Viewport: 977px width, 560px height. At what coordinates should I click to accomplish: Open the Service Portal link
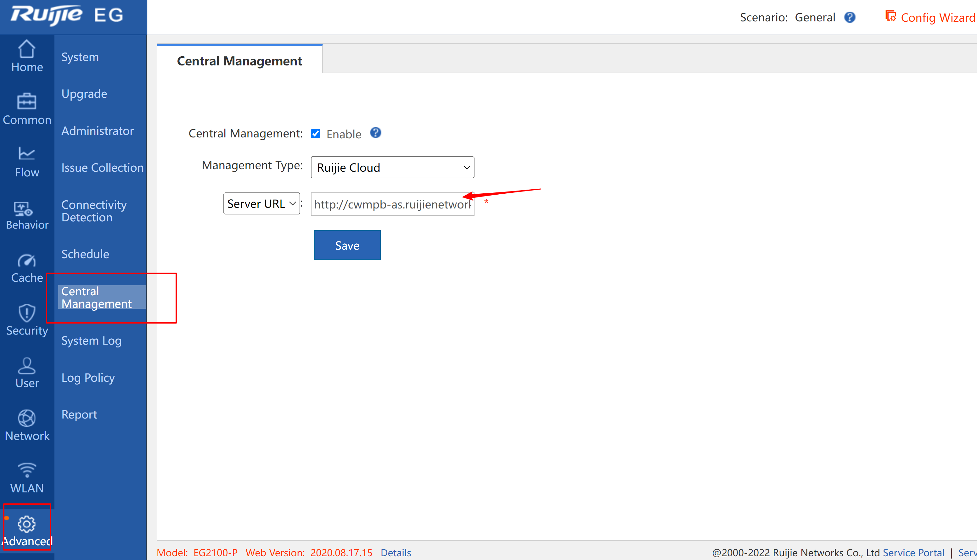913,553
